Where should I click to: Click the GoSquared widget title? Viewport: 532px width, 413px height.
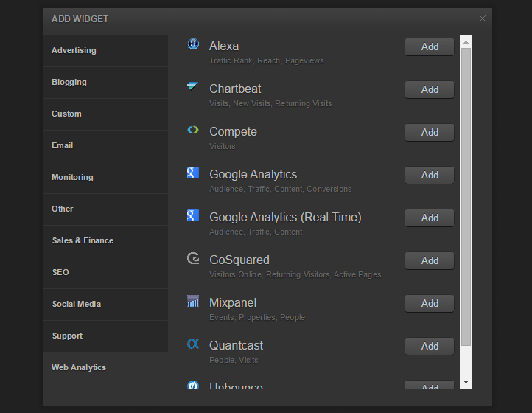pyautogui.click(x=239, y=260)
